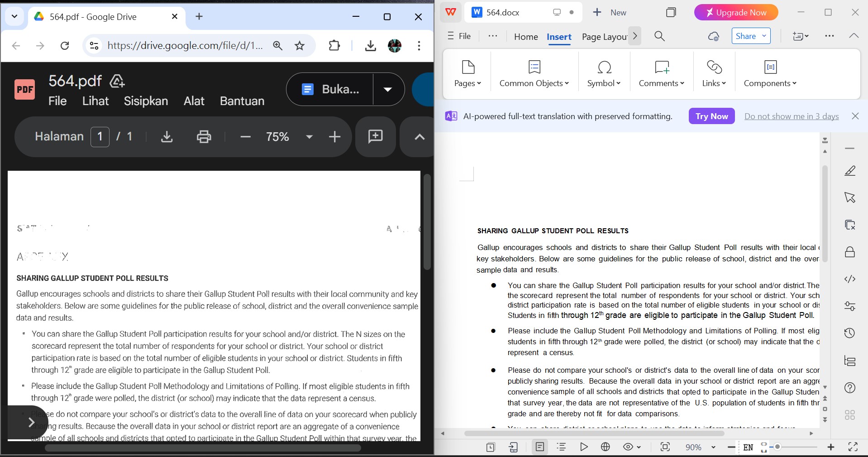
Task: Click the Try Now translation button
Action: click(711, 116)
